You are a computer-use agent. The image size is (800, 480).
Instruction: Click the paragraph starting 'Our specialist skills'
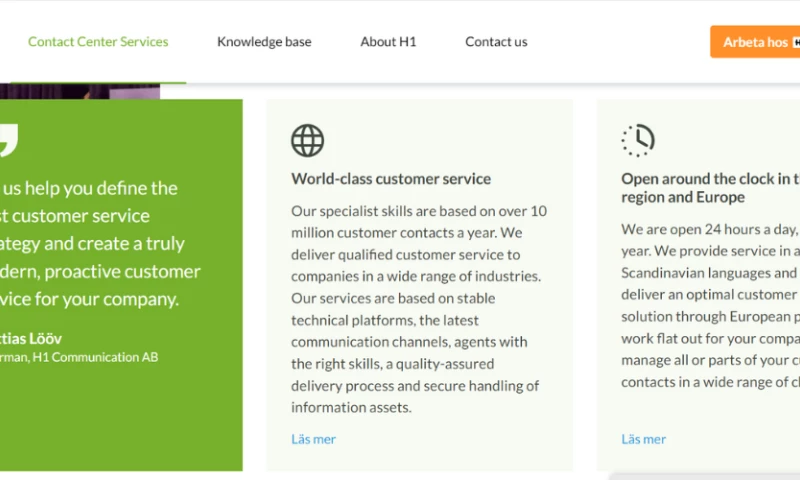point(418,309)
